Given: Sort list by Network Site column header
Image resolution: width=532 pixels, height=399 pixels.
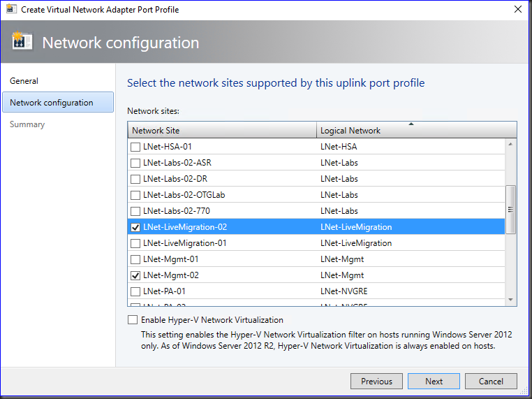Looking at the screenshot, I should tap(222, 131).
